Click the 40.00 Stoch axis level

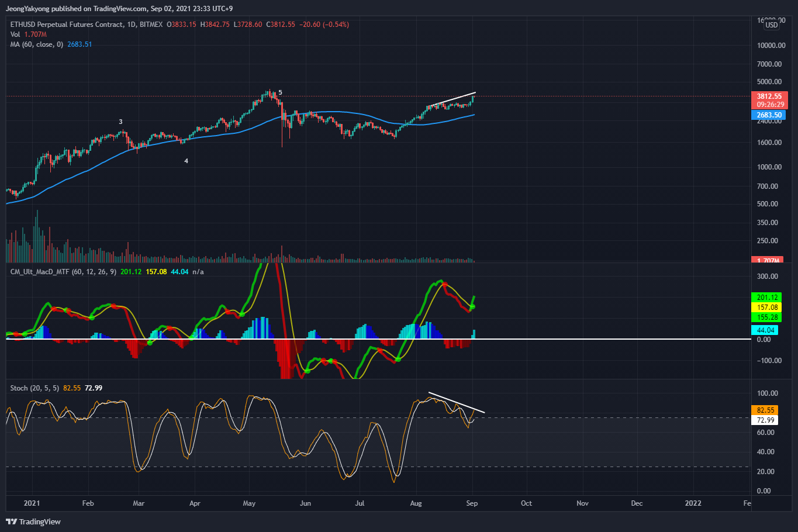click(x=766, y=452)
